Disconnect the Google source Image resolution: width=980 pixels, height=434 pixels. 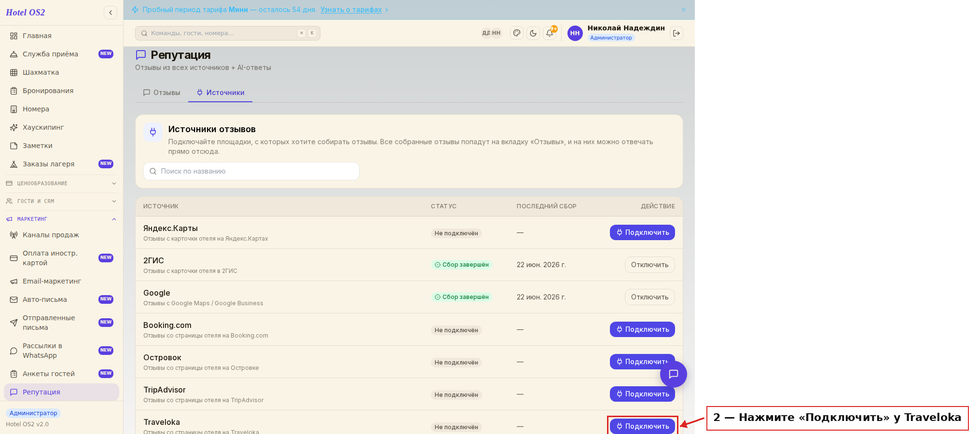[x=649, y=297]
